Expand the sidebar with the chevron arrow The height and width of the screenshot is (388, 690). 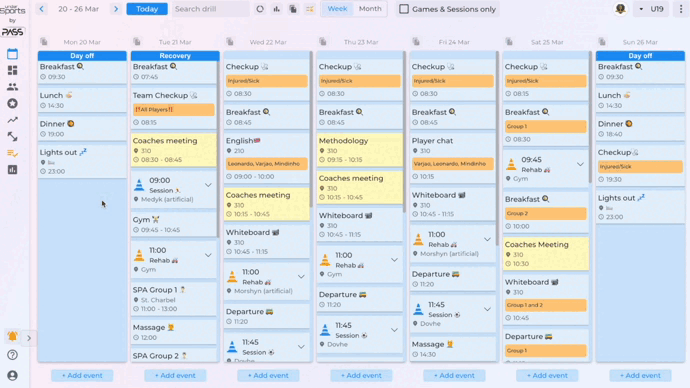point(29,338)
